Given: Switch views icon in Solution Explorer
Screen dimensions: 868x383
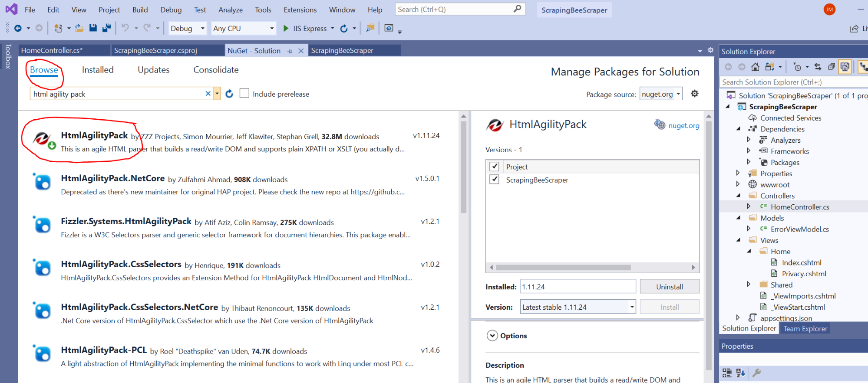Looking at the screenshot, I should (770, 67).
